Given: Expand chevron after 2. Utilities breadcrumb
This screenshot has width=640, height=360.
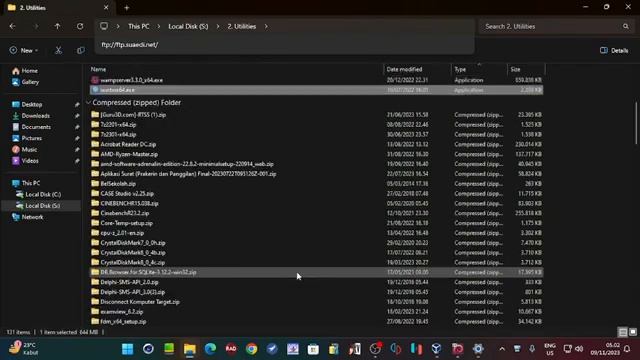Looking at the screenshot, I should coord(266,26).
